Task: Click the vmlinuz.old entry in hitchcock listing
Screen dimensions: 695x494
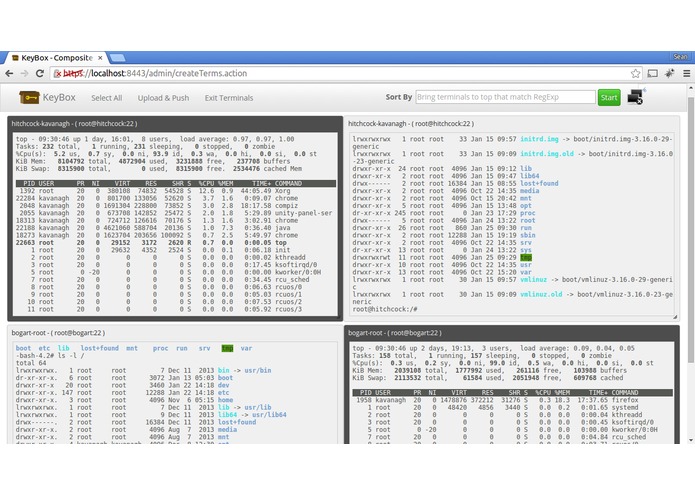Action: 541,294
